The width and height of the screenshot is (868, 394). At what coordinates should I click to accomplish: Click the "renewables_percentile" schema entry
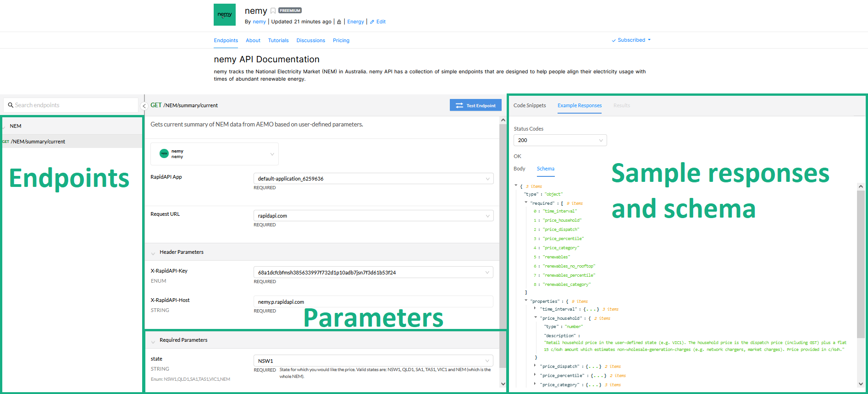pyautogui.click(x=569, y=275)
